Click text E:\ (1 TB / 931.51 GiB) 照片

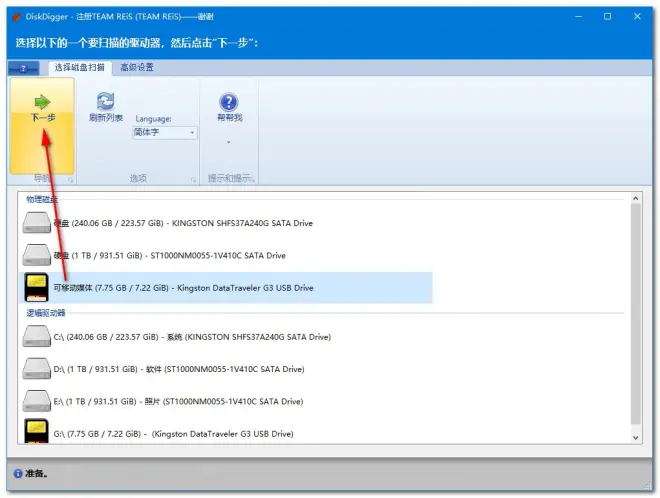(x=178, y=402)
